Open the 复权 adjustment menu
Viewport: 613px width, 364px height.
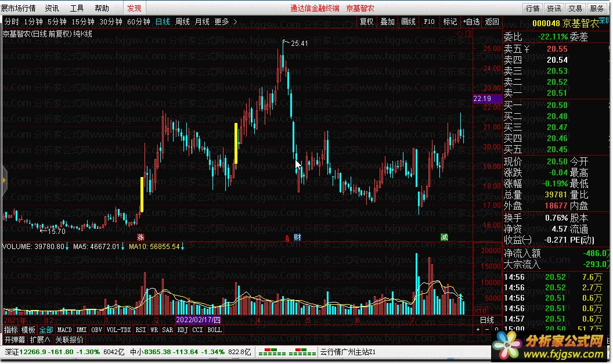pyautogui.click(x=367, y=22)
